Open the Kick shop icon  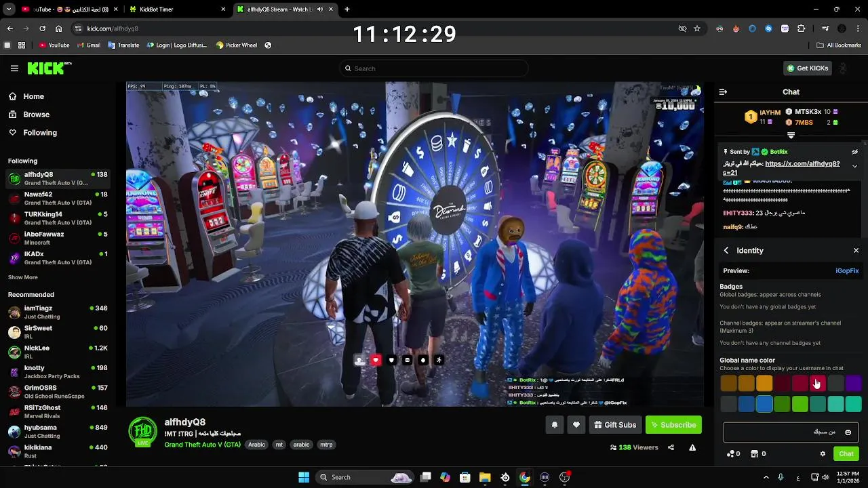[x=758, y=453]
